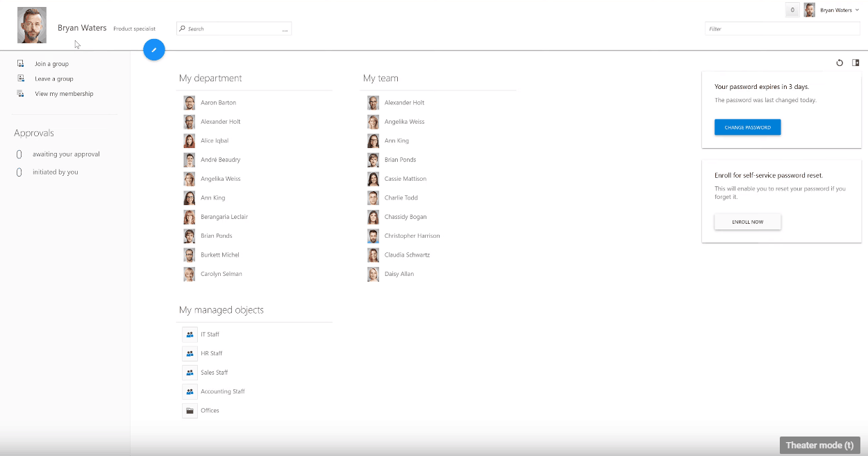Click the search magnifier icon
868x456 pixels.
click(x=182, y=29)
